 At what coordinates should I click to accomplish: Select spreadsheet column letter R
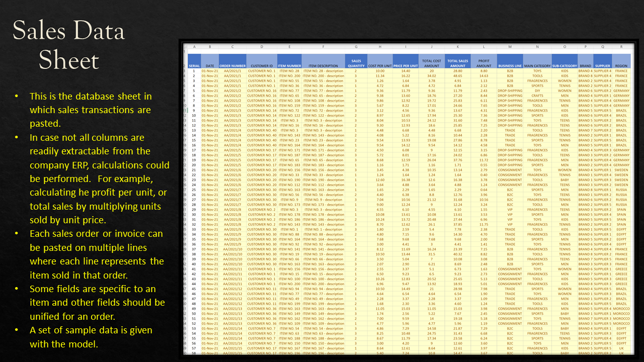click(x=621, y=47)
